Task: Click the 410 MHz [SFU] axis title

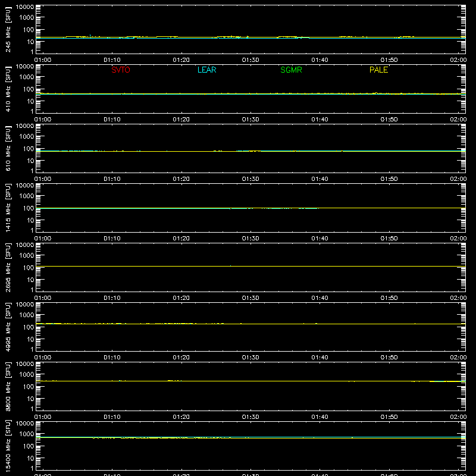Action: click(x=8, y=89)
